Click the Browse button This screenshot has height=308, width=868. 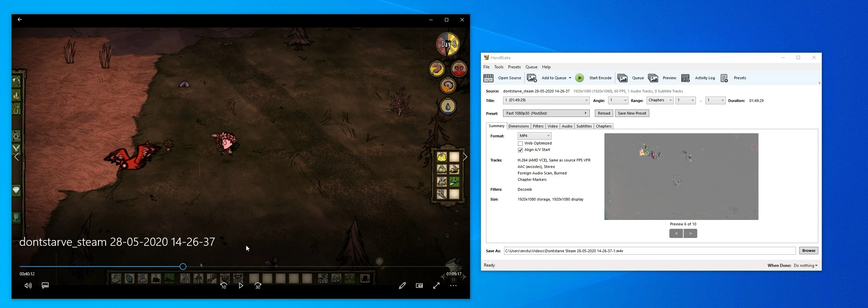point(808,251)
